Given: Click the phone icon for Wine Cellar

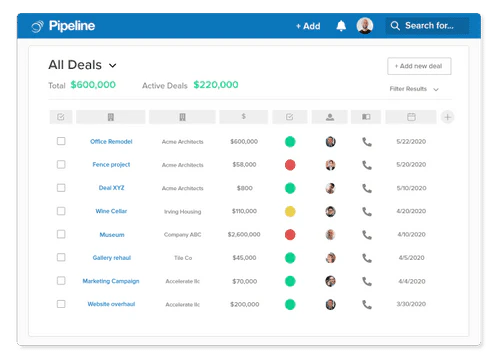Looking at the screenshot, I should click(367, 211).
